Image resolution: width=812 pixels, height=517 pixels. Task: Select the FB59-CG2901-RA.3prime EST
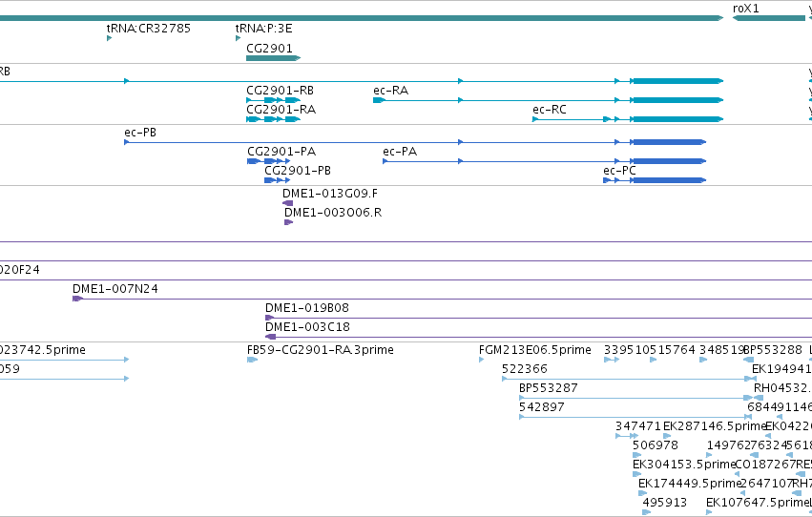(252, 360)
